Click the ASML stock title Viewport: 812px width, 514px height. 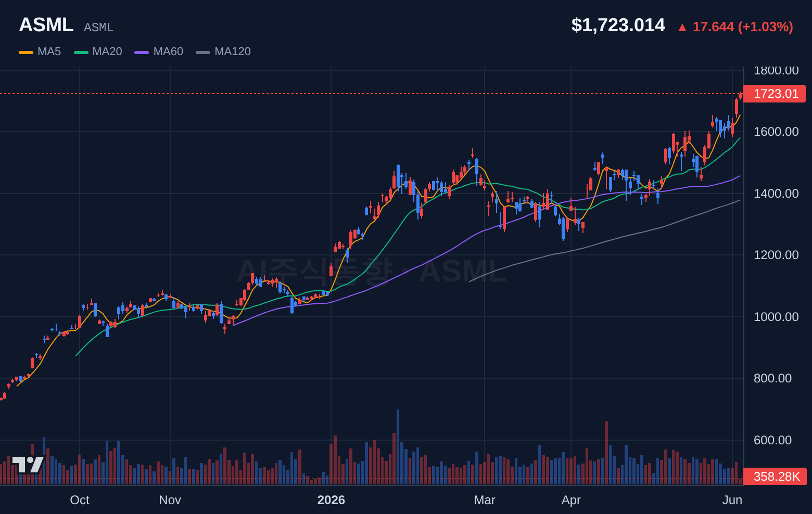coord(46,25)
